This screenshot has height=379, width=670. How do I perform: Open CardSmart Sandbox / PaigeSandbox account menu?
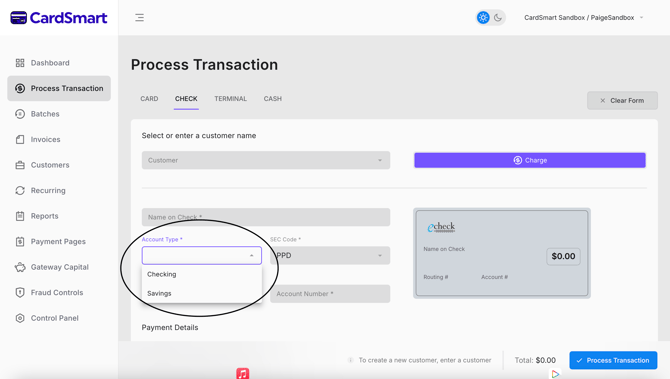pyautogui.click(x=584, y=18)
